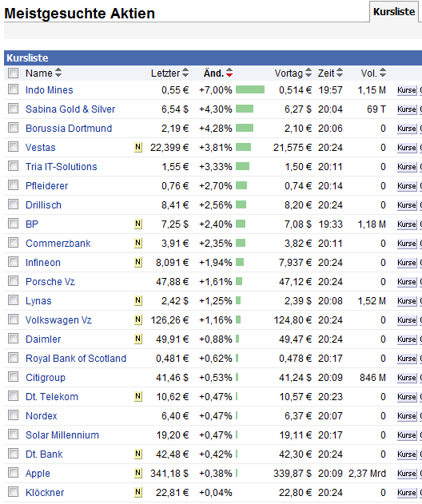Click the 846 M volume value
Screen dimensions: 422x504
pos(372,377)
